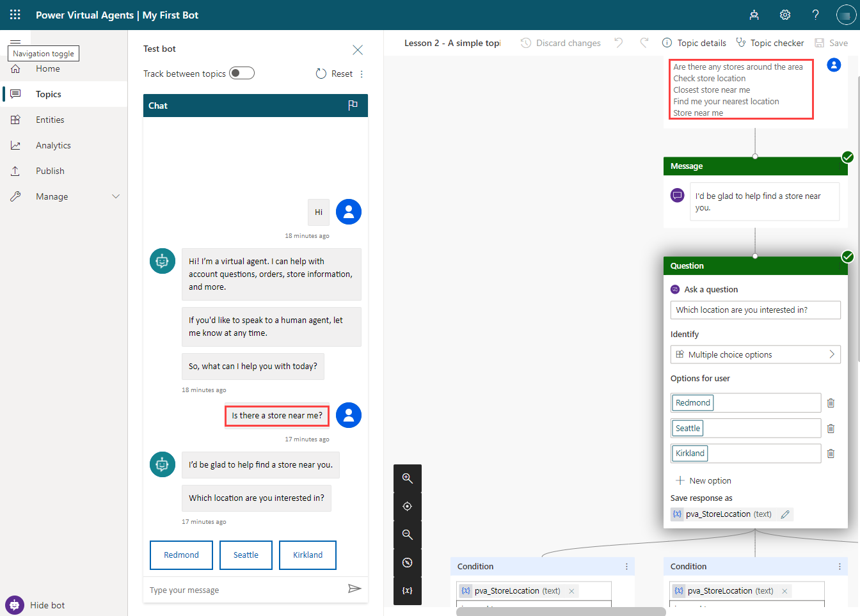Open Publish in sidebar
The width and height of the screenshot is (860, 616).
50,171
